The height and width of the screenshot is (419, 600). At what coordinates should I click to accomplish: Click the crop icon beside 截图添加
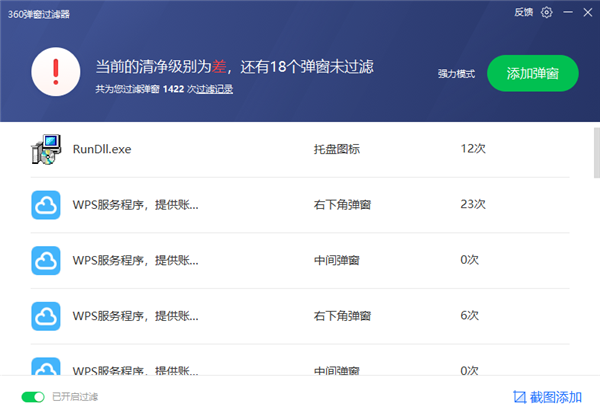[520, 397]
